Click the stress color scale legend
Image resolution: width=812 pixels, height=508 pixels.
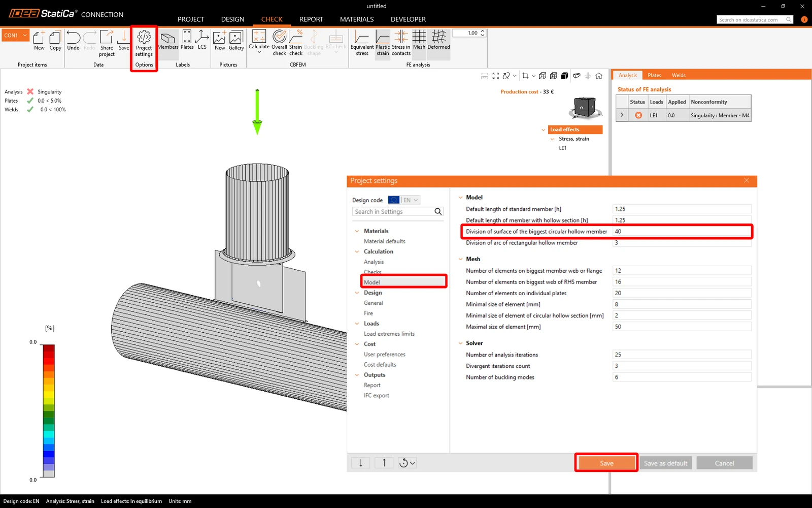pyautogui.click(x=49, y=410)
